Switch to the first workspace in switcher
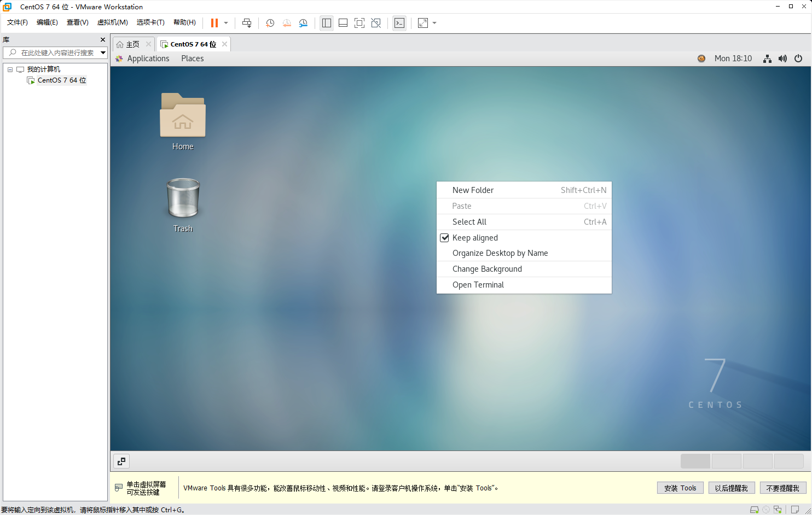The image size is (812, 515). point(695,461)
